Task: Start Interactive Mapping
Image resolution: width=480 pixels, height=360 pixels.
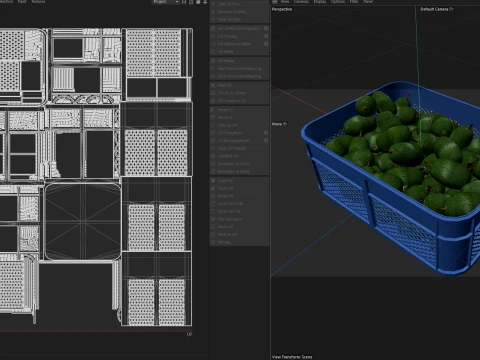Action: click(x=239, y=68)
